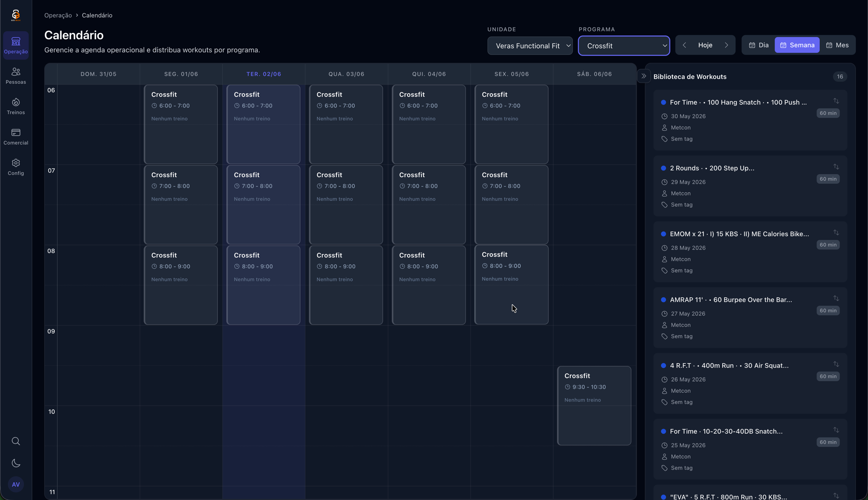Click the SÁB. 06/06 column header

pyautogui.click(x=595, y=74)
